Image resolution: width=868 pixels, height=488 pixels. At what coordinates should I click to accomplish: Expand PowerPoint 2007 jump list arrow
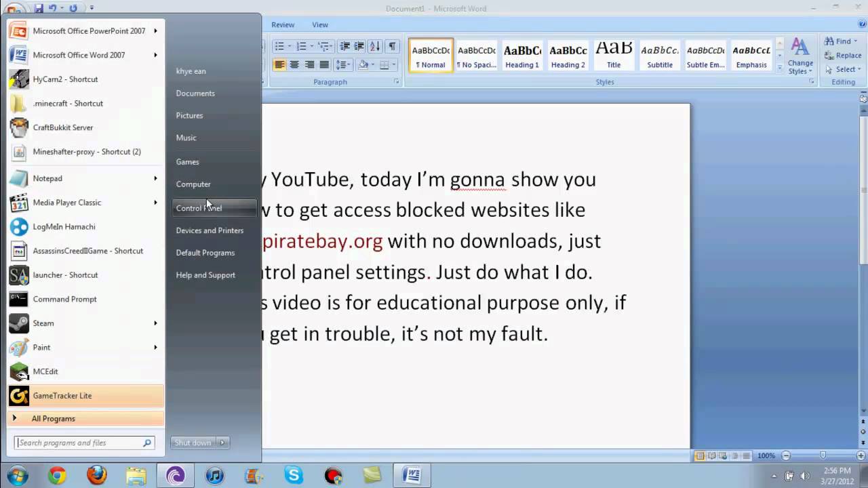155,30
